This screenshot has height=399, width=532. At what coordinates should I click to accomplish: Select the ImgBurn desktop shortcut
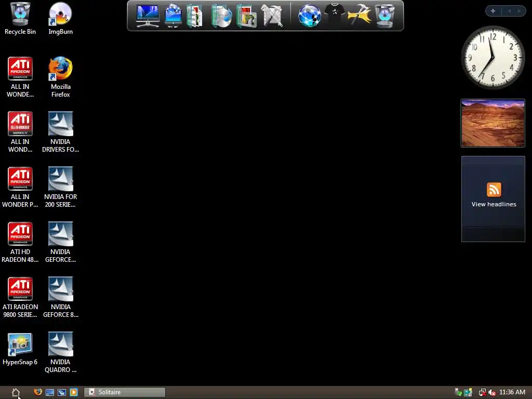pyautogui.click(x=60, y=18)
